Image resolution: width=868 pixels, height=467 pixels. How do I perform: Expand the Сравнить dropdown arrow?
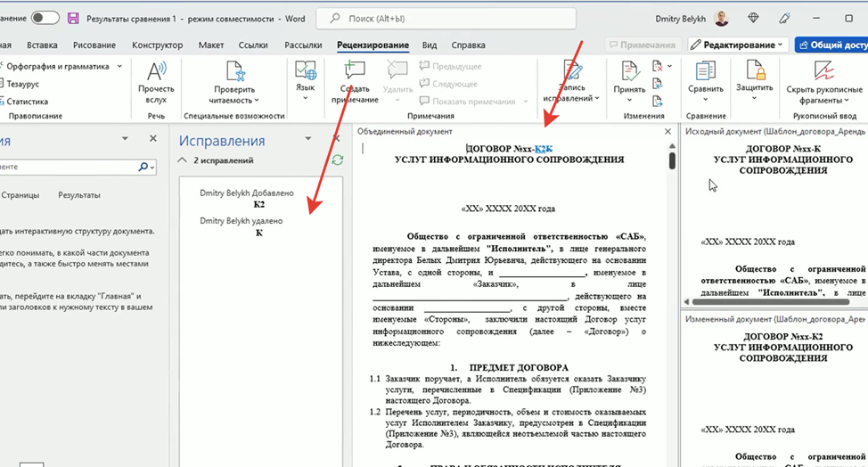[705, 100]
